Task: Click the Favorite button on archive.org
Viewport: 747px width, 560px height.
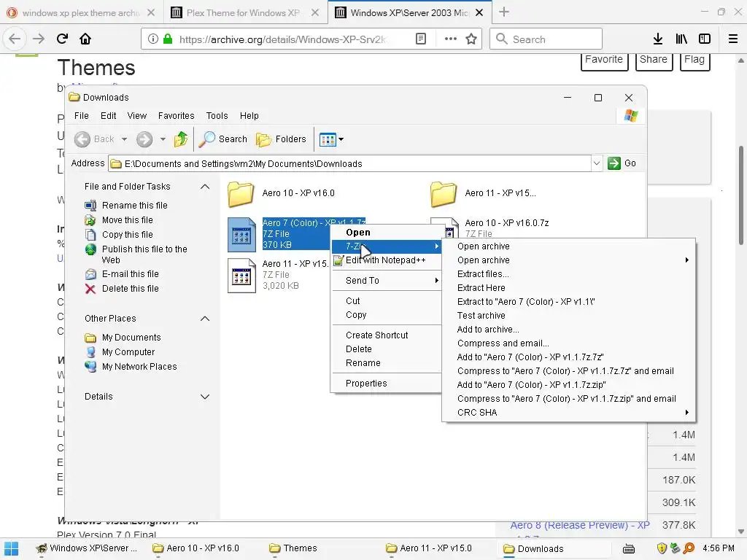Action: [x=604, y=61]
